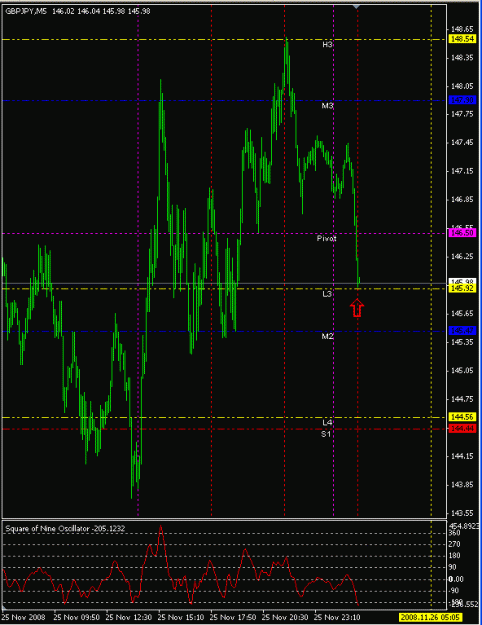Image resolution: width=482 pixels, height=625 pixels.
Task: Select the L4 level label
Action: (327, 422)
